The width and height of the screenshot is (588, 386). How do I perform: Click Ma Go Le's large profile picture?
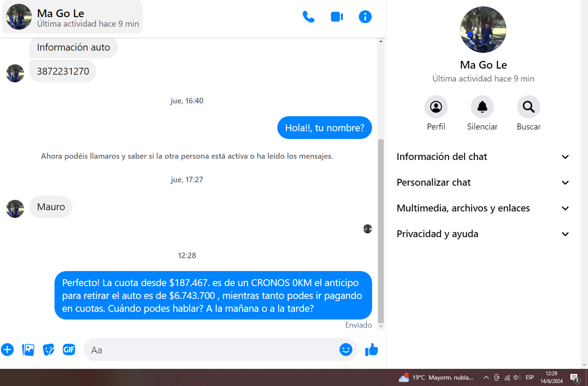click(483, 30)
